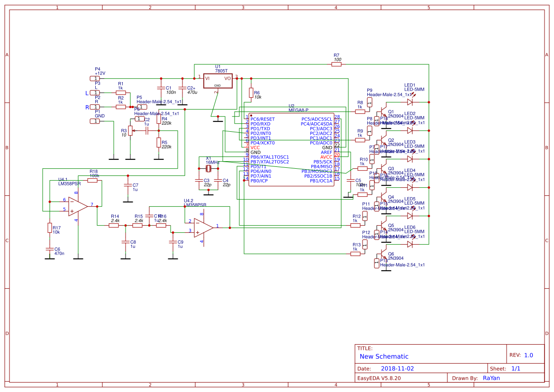
Task: Select resistor R18 100k
Action: [92, 180]
